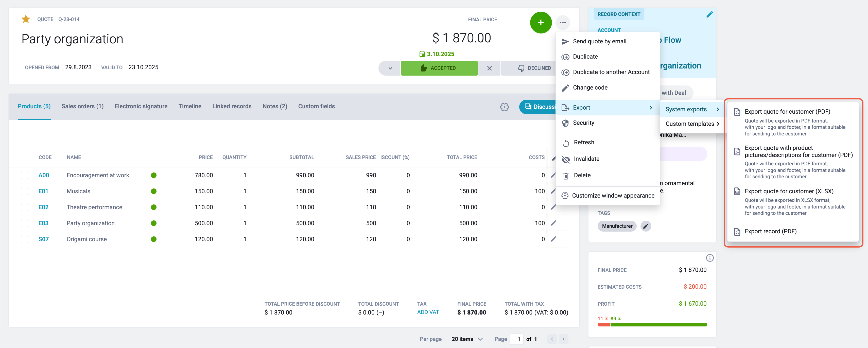The width and height of the screenshot is (868, 348).
Task: Click the Change code pencil icon
Action: coord(565,88)
